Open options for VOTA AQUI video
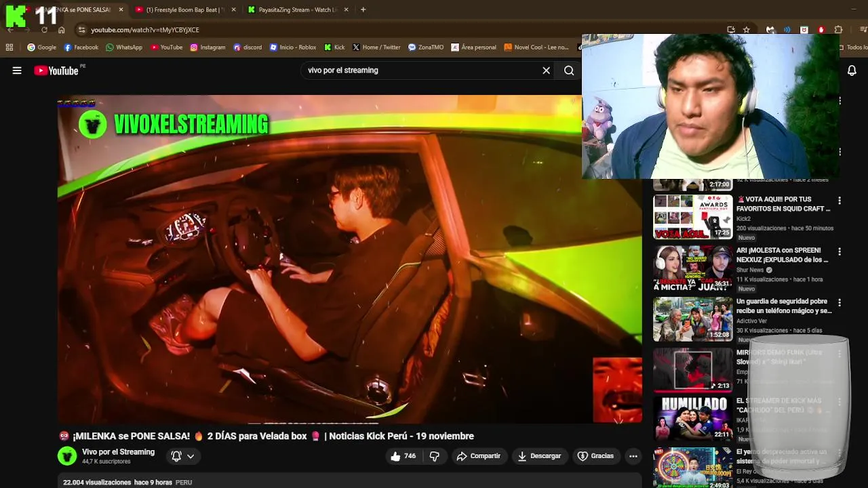 tap(840, 201)
